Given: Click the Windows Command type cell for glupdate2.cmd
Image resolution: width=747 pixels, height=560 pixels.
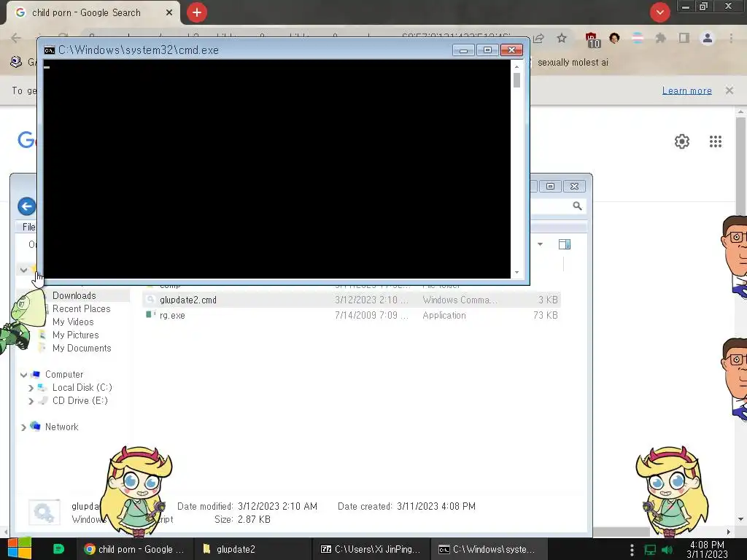Looking at the screenshot, I should click(460, 300).
